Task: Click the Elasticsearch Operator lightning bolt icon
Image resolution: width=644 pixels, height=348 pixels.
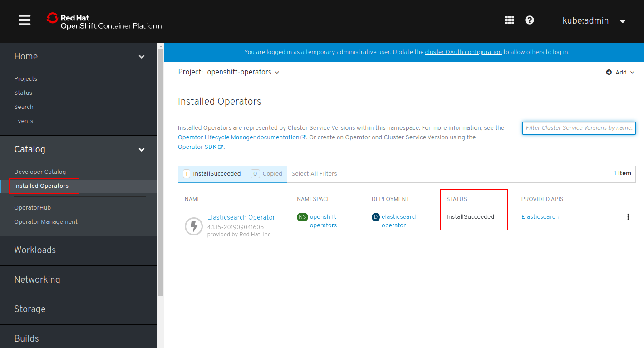Action: coord(194,226)
